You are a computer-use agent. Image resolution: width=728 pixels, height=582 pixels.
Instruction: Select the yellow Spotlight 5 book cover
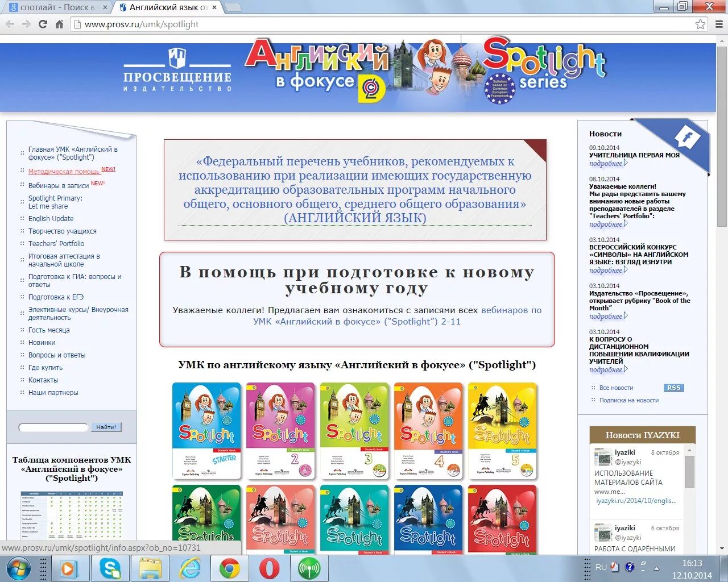click(x=502, y=431)
